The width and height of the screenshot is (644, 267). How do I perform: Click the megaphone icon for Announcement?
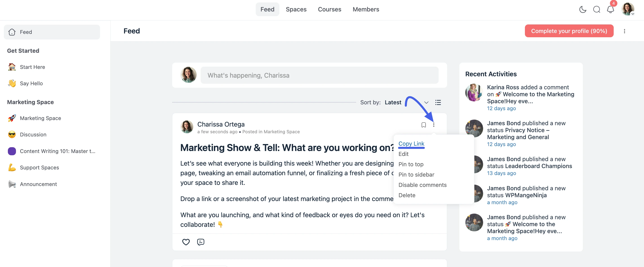12,184
